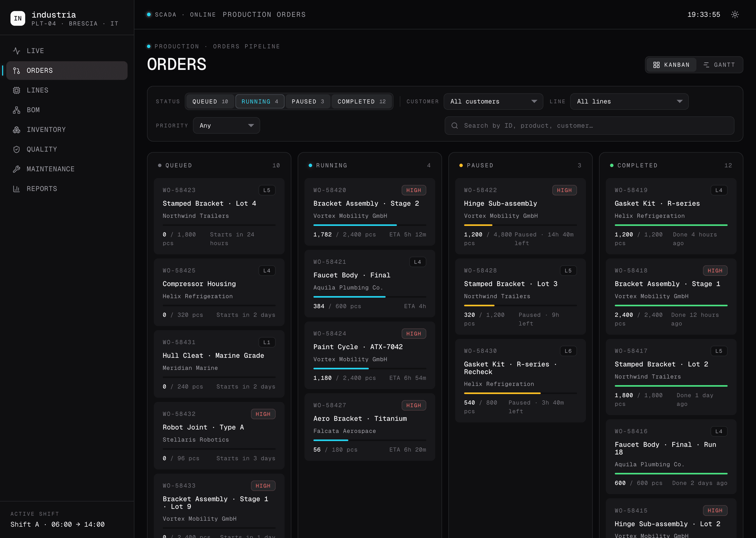Screen dimensions: 756x538
Task: Click WO-58432 order ID
Action: pos(179,414)
